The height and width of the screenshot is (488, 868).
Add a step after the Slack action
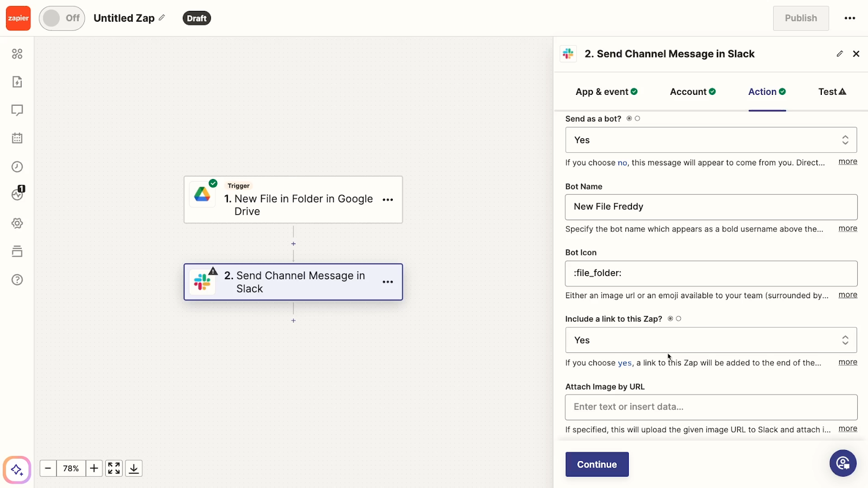click(293, 321)
